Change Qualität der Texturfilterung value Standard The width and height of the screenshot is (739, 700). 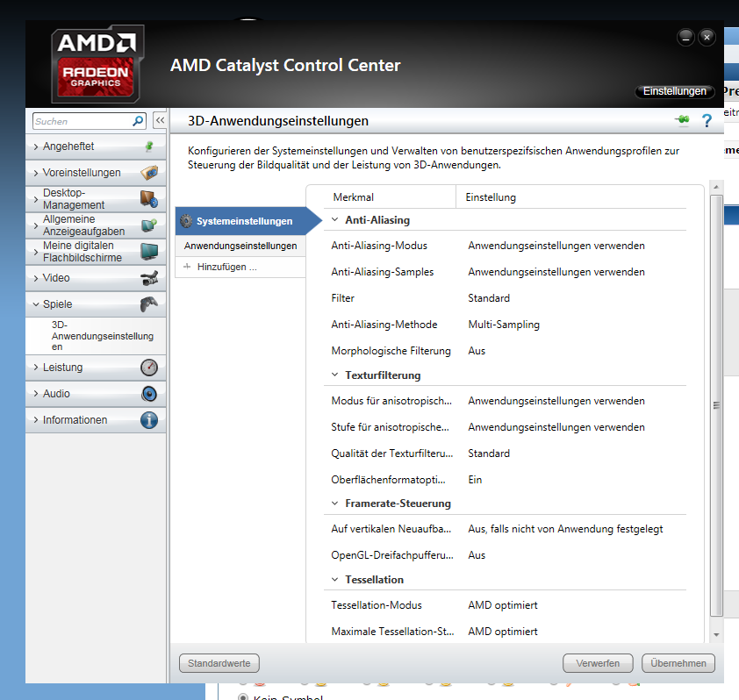(x=489, y=454)
